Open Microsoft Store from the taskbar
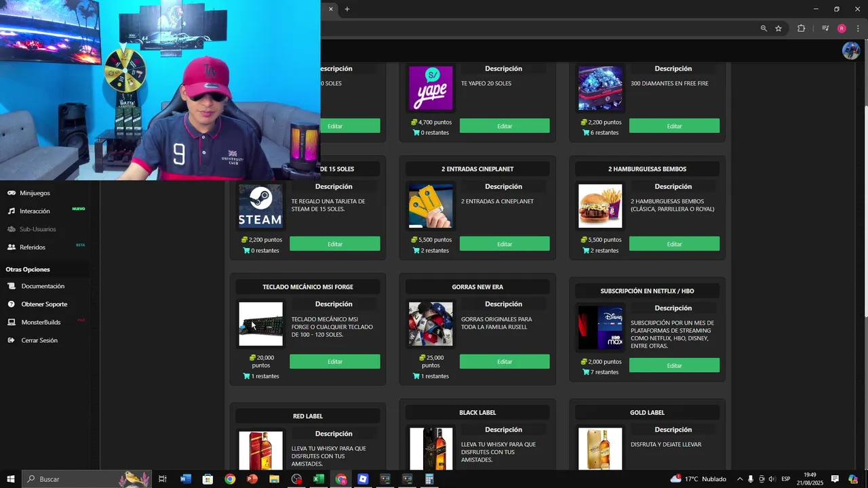Screen dimensions: 868x488 tap(208, 479)
